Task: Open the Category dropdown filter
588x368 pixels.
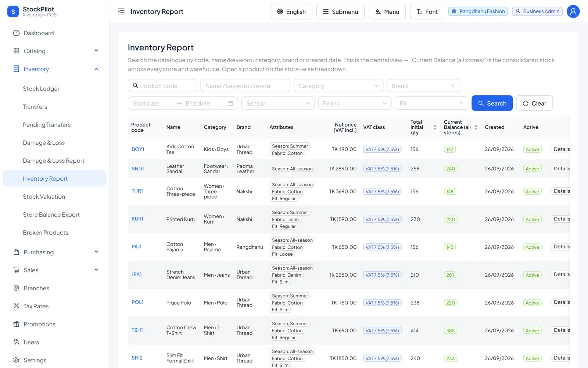Action: tap(338, 86)
